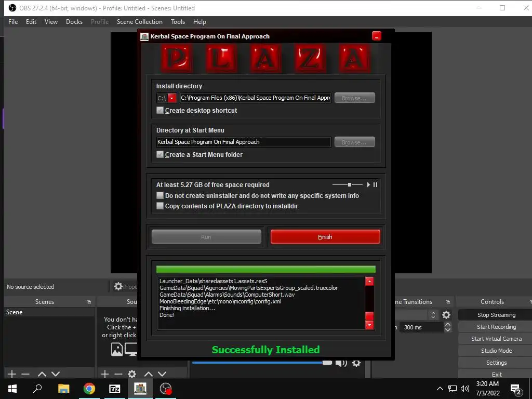Remove scene with the minus icon
Screen dimensions: 532x399
click(x=25, y=374)
